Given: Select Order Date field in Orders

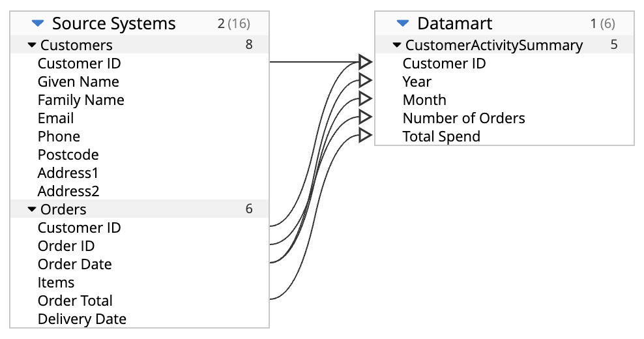Looking at the screenshot, I should pos(139,264).
